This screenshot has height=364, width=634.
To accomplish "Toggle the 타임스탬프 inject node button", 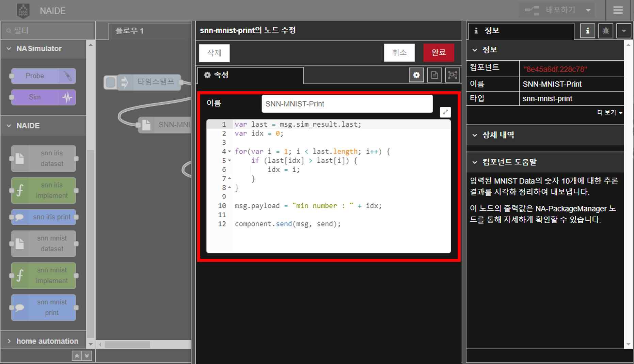I will coord(110,82).
